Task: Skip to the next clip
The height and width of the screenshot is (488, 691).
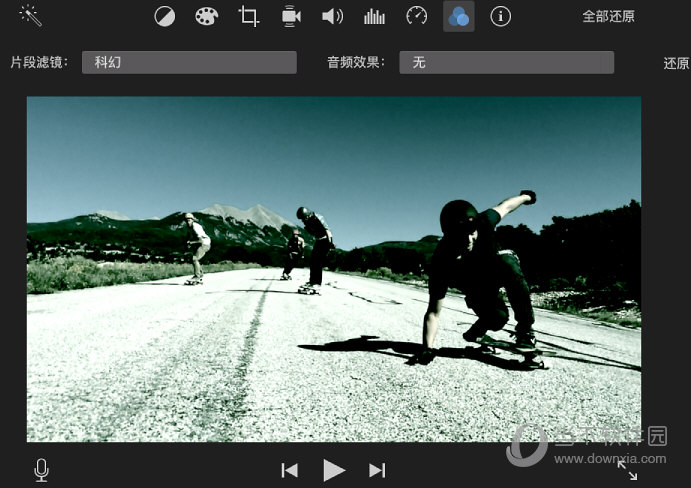Action: (x=377, y=470)
